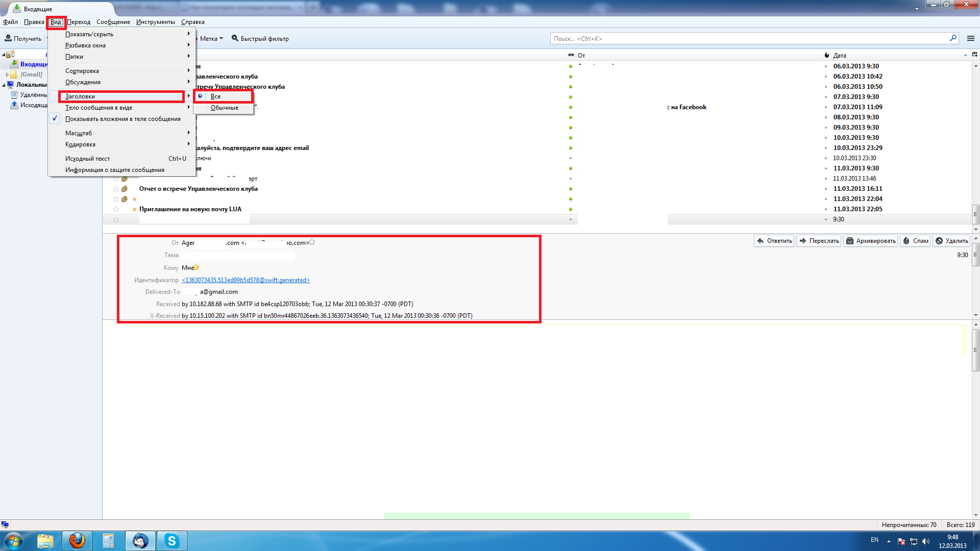Viewport: 980px width, 551px height.
Task: Open the Метка tag dropdown
Action: (x=211, y=38)
